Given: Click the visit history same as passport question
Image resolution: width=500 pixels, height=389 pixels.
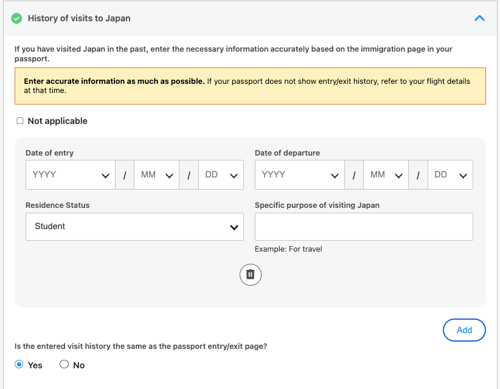Looking at the screenshot, I should pyautogui.click(x=141, y=346).
